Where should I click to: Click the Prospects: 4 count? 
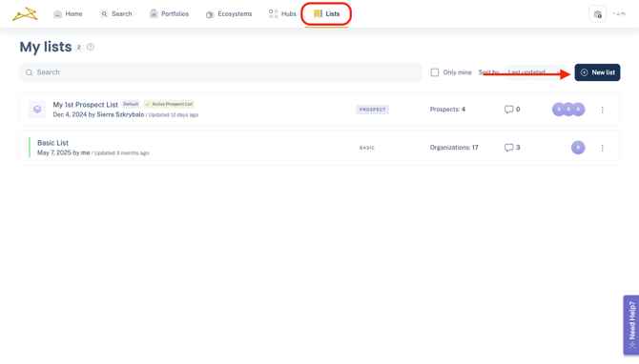[x=447, y=110]
